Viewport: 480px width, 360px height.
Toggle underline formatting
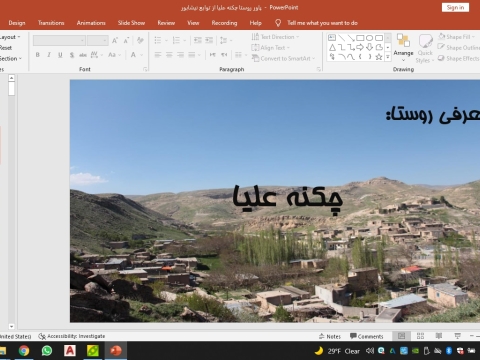click(60, 55)
